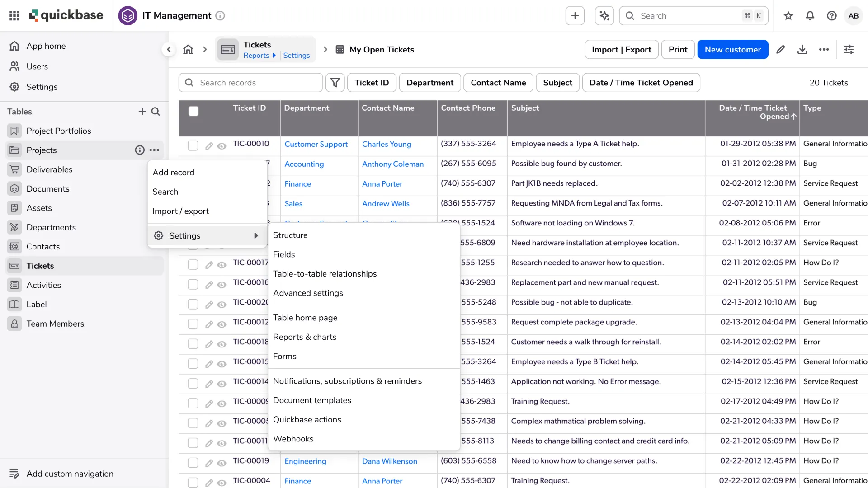
Task: Add a new table with plus icon
Action: pos(142,112)
